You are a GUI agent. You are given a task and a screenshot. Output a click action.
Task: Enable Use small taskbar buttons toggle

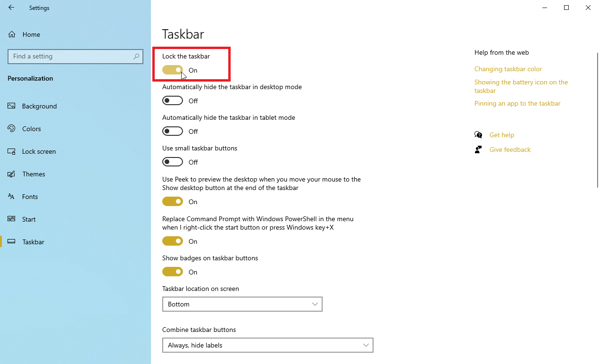(173, 162)
